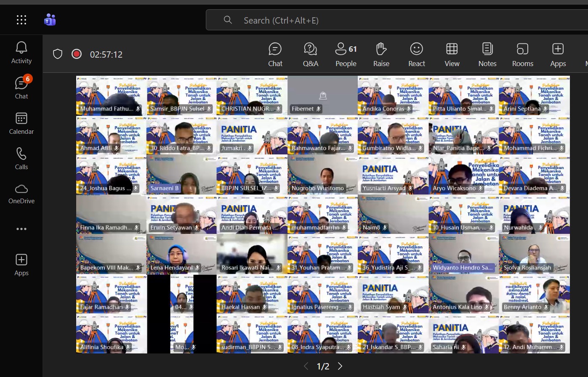This screenshot has width=588, height=377.
Task: Open meeting Notes
Action: coord(487,54)
